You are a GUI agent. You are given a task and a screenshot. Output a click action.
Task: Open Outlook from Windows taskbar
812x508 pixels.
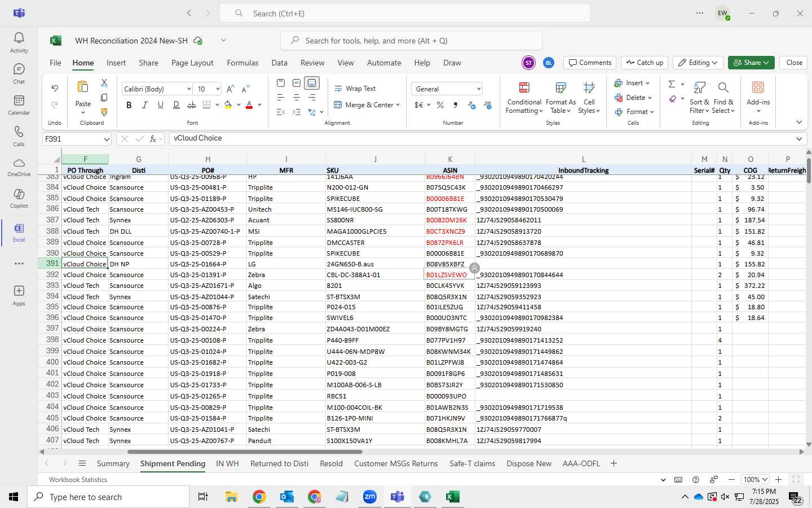[x=286, y=497]
